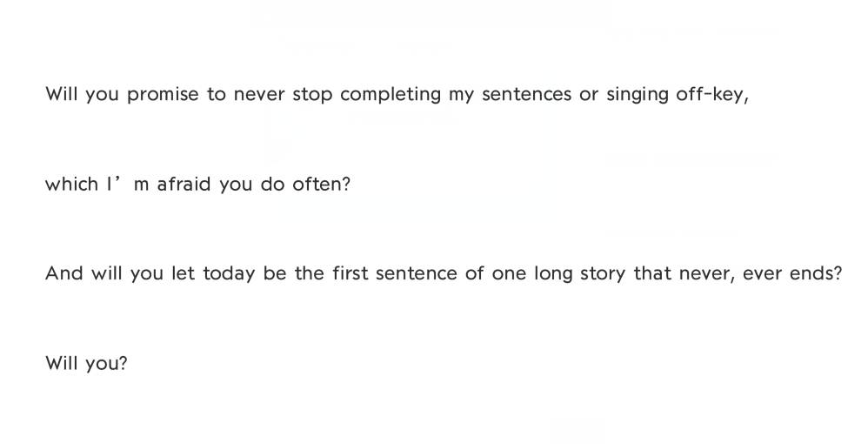
Task: Click the hyphenated word "off-key"
Action: 711,95
